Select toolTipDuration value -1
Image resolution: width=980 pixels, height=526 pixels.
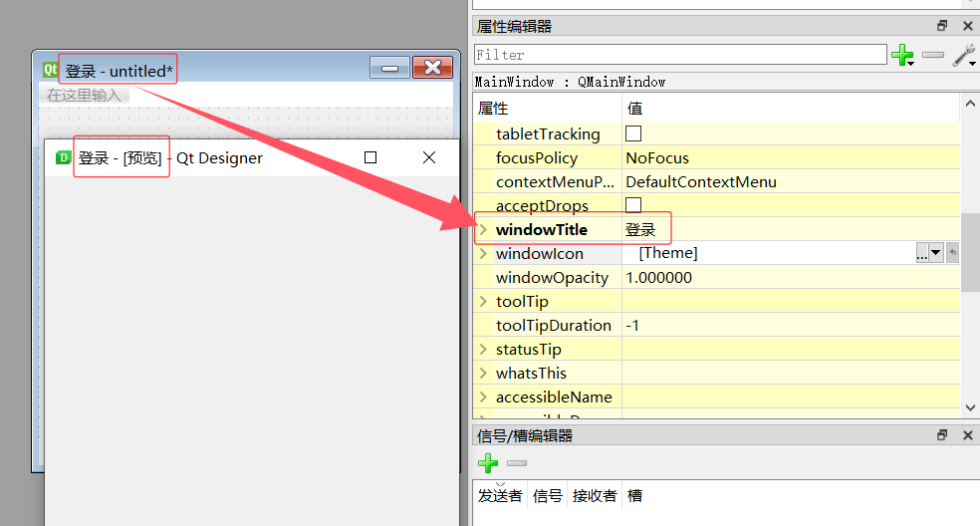tap(632, 325)
